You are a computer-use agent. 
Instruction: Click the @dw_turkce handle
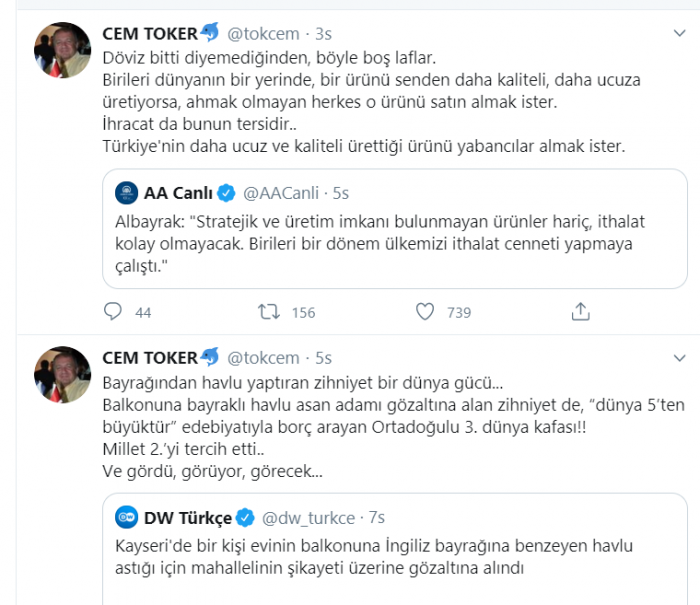308,518
